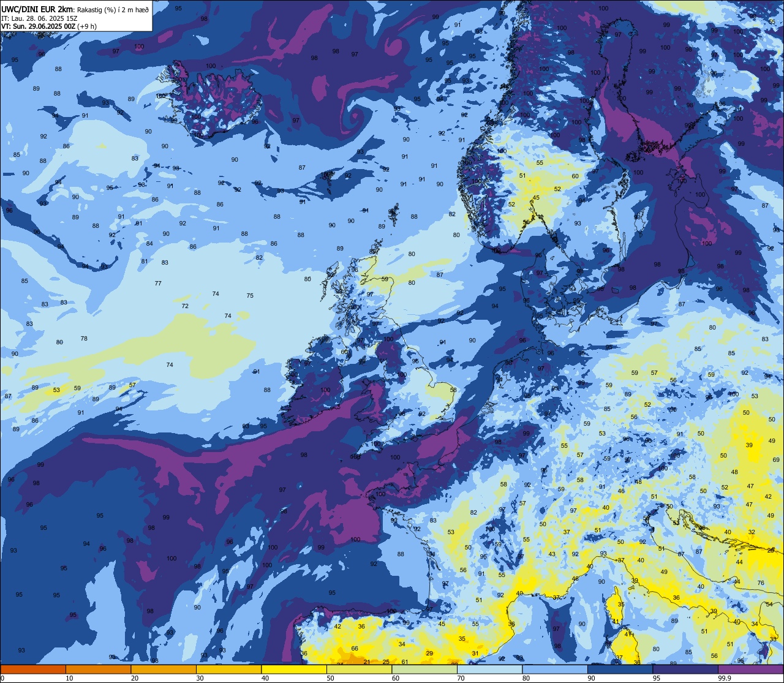
Task: Click the map humidity value 81
Action: [145, 261]
